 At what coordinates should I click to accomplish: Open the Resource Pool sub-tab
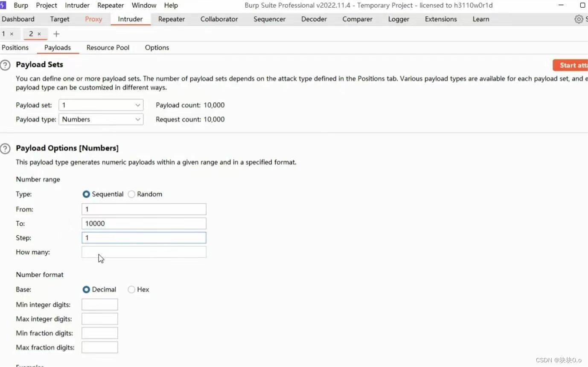click(108, 48)
